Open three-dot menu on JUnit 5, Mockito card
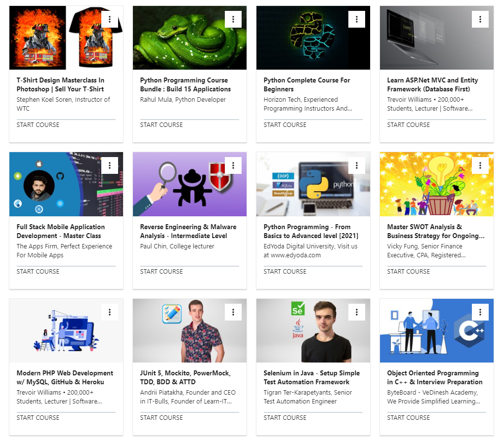Image resolution: width=504 pixels, height=445 pixels. coord(233,312)
